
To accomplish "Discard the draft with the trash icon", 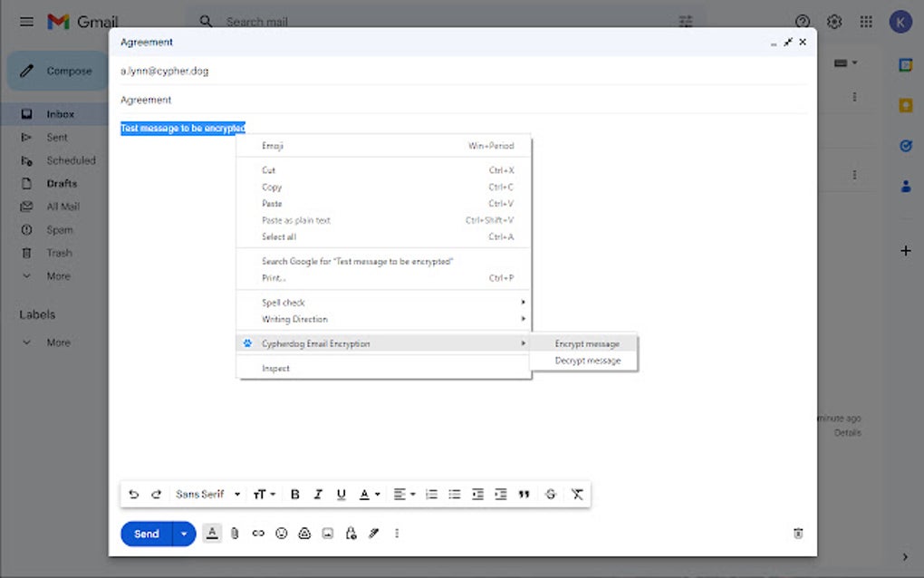I will pyautogui.click(x=797, y=533).
